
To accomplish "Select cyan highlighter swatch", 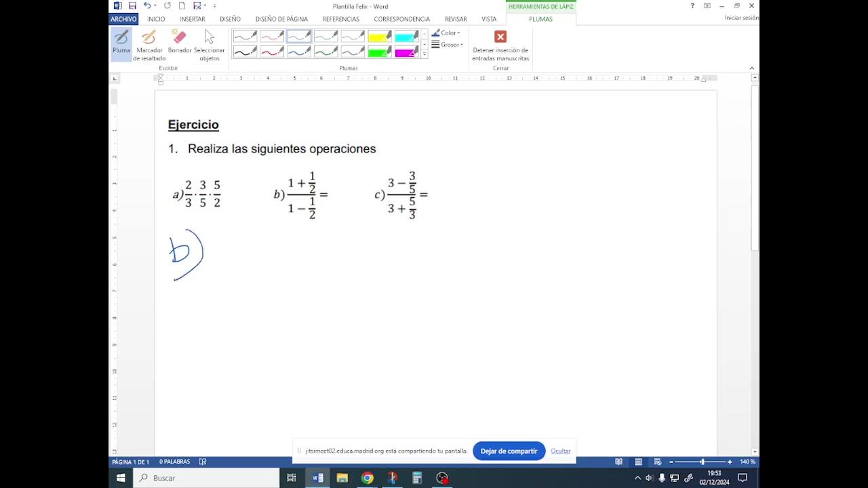I will (x=407, y=36).
